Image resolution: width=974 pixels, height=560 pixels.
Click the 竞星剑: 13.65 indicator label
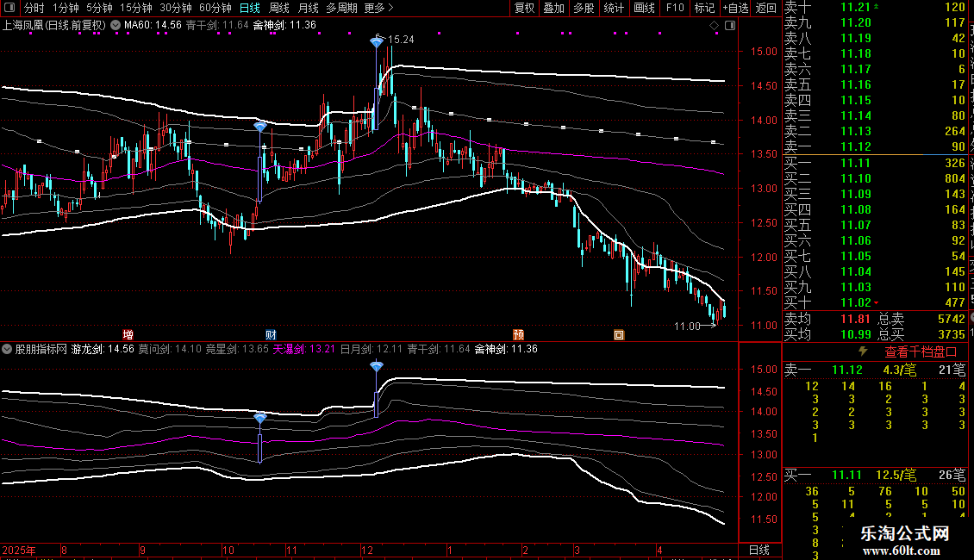click(237, 349)
